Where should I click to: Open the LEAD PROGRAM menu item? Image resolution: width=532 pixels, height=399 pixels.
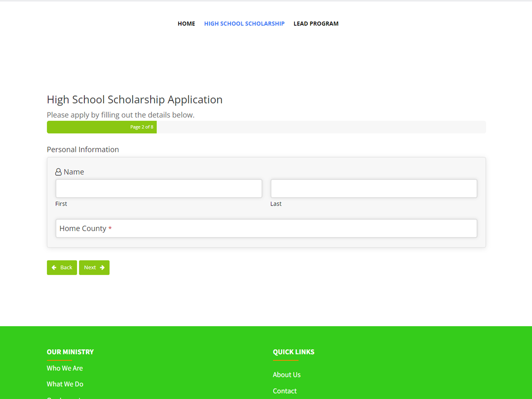316,24
